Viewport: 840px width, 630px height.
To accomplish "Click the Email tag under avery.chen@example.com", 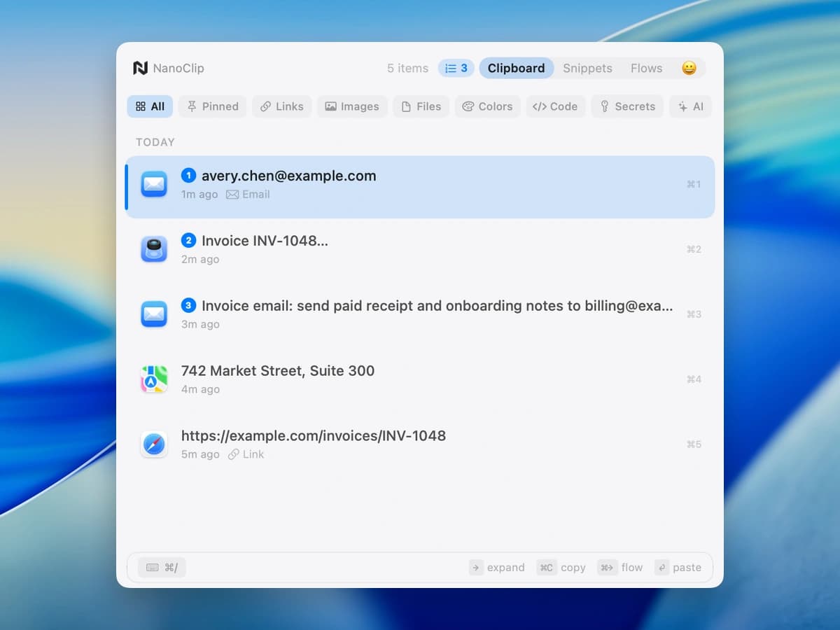I will [248, 195].
